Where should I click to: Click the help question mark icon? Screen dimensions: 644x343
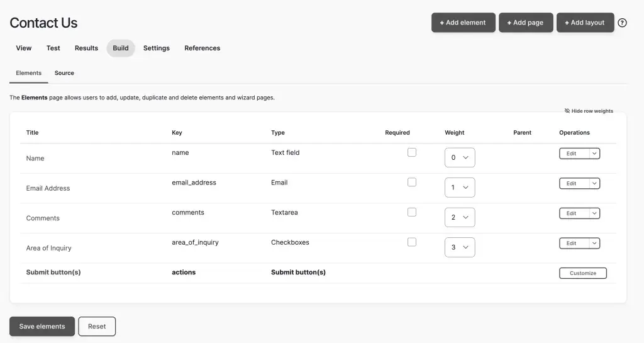pos(622,23)
